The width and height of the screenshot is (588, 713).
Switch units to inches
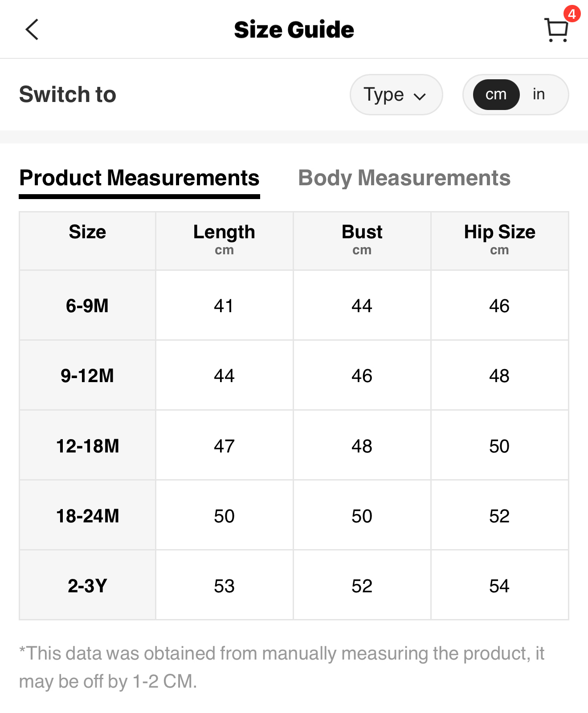point(539,94)
